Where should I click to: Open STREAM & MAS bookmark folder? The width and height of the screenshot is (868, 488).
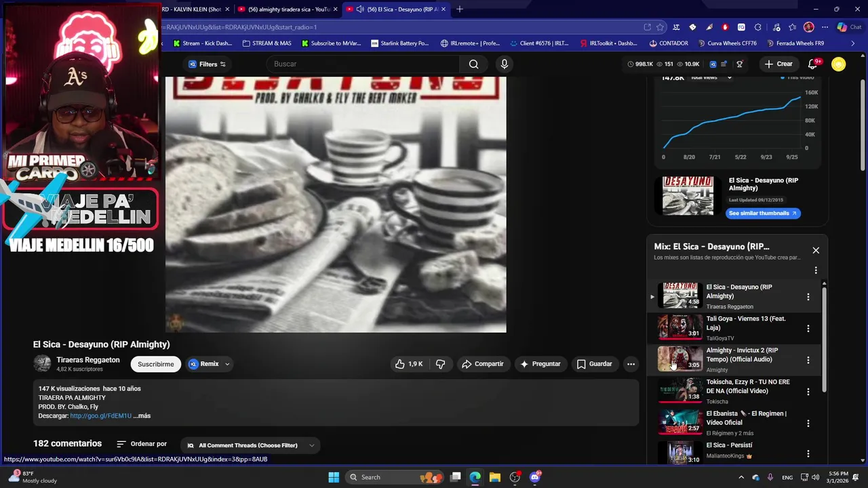[x=267, y=43]
